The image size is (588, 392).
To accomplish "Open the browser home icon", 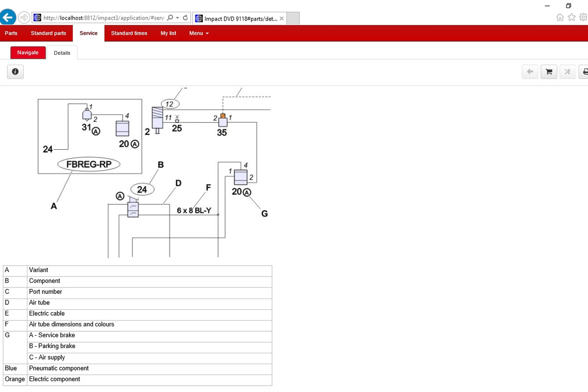I will point(561,18).
